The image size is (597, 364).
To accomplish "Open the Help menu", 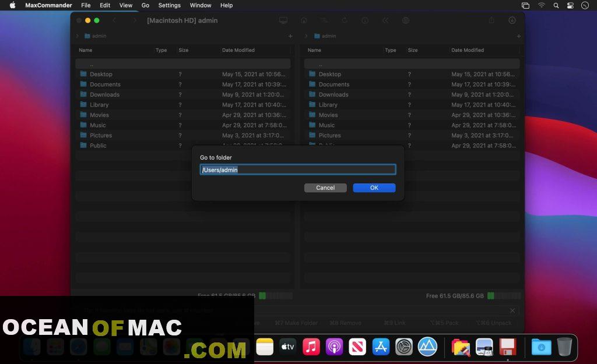I will pos(227,5).
